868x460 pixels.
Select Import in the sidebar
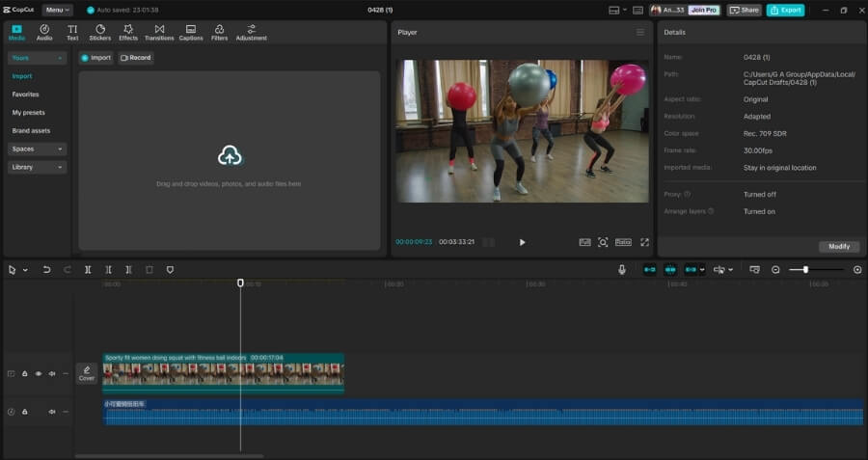tap(22, 76)
